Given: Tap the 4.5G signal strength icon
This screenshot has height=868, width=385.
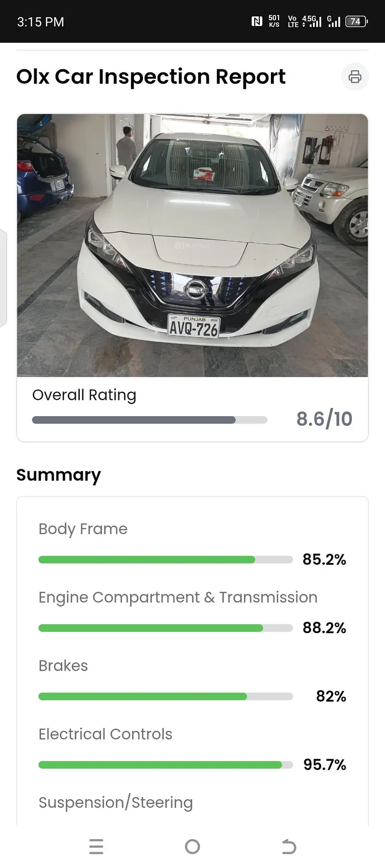Looking at the screenshot, I should (x=312, y=21).
